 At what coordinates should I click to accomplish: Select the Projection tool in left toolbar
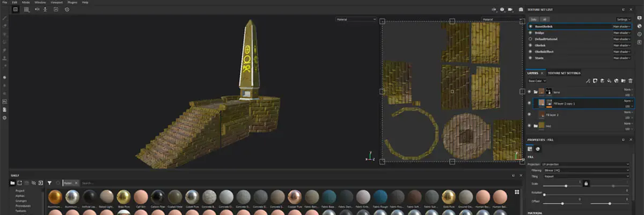click(x=5, y=33)
